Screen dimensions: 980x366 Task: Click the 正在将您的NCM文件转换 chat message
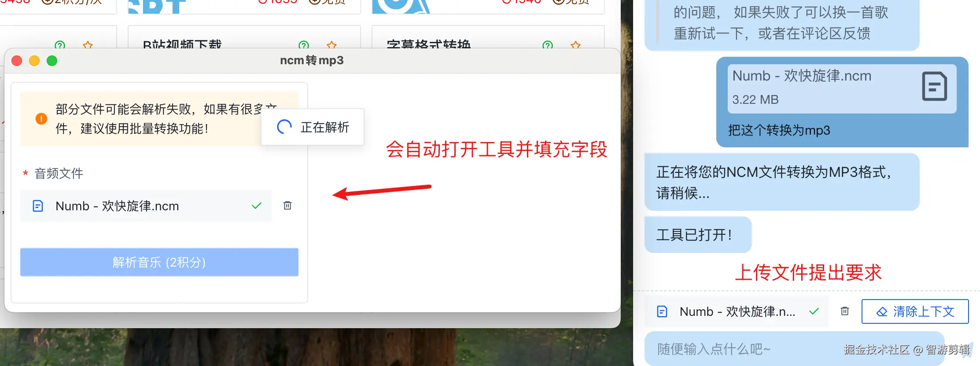pyautogui.click(x=782, y=182)
